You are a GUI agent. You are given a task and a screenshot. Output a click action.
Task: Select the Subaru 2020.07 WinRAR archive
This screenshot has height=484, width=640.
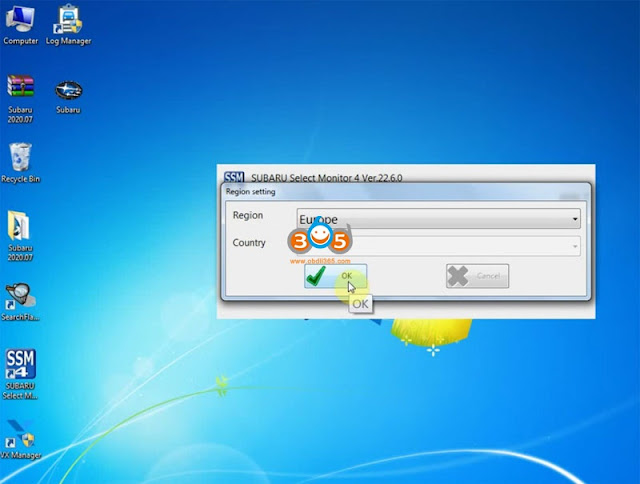[x=20, y=99]
